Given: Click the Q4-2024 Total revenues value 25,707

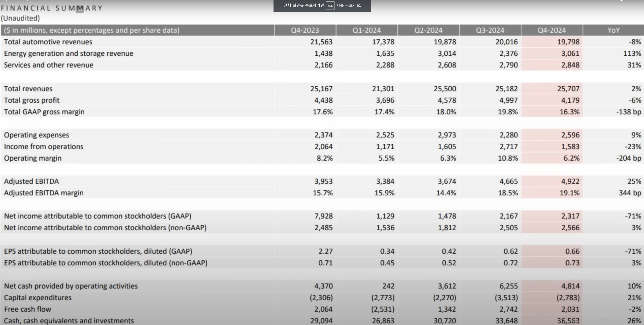Looking at the screenshot, I should (x=568, y=89).
